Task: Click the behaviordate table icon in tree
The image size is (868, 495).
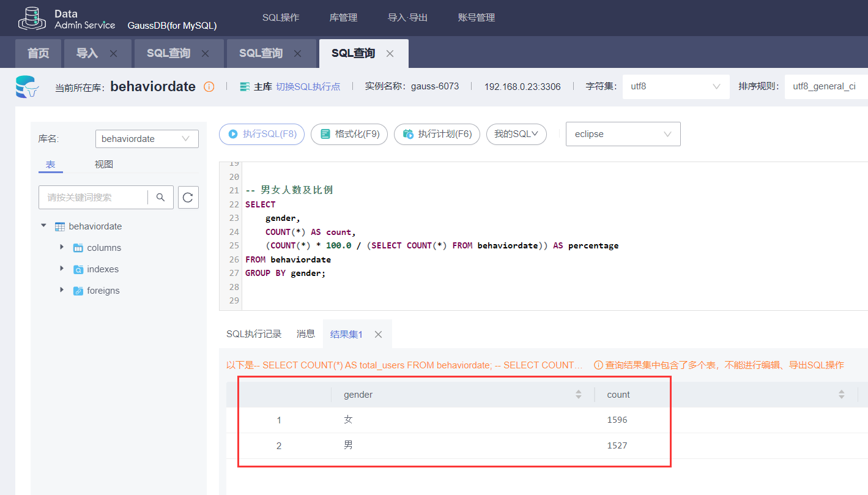Action: coord(60,226)
